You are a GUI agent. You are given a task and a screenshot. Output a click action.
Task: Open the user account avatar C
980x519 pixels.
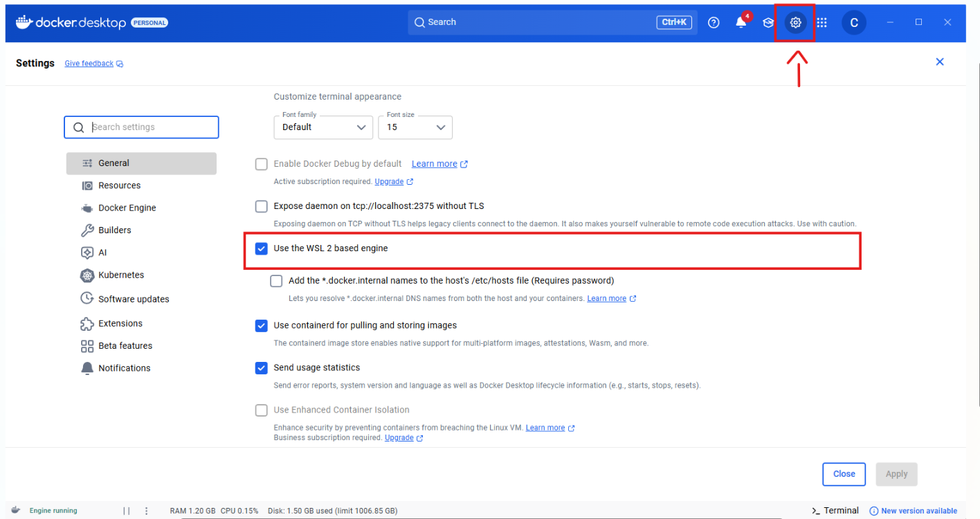coord(854,23)
